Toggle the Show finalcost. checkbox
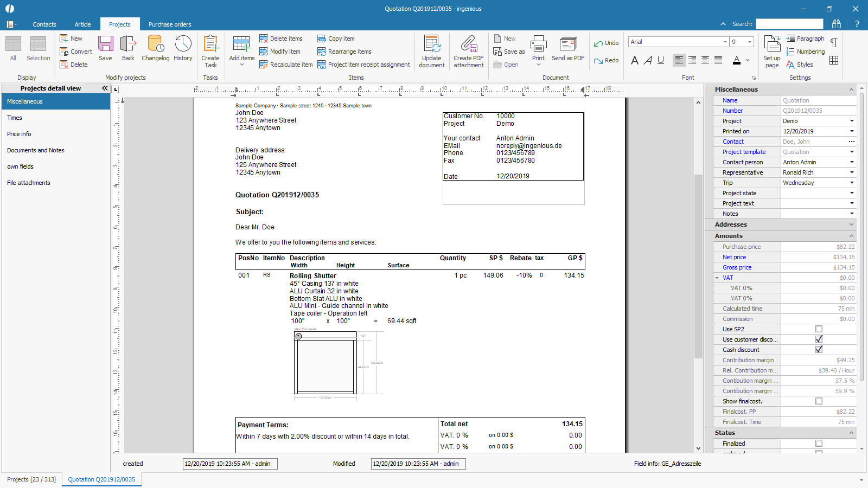 819,401
